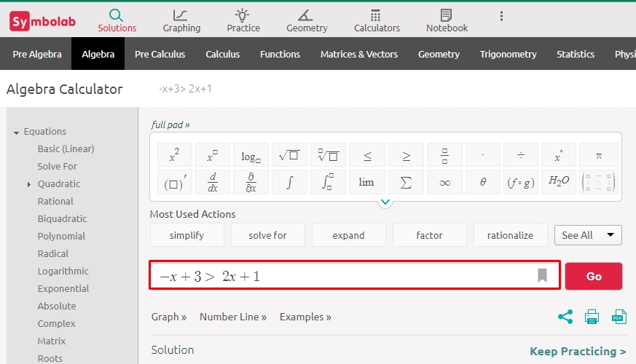Open the Graphing tool
Image resolution: width=636 pixels, height=364 pixels.
pyautogui.click(x=181, y=21)
